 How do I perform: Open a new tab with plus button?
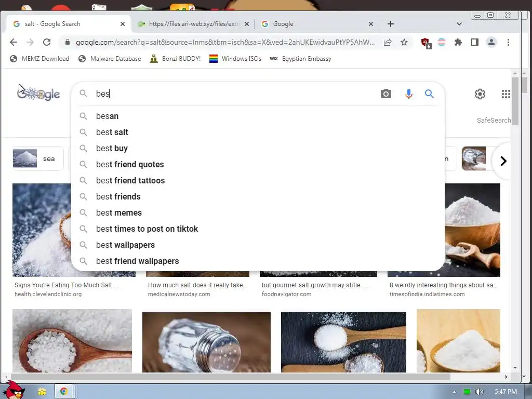point(391,24)
